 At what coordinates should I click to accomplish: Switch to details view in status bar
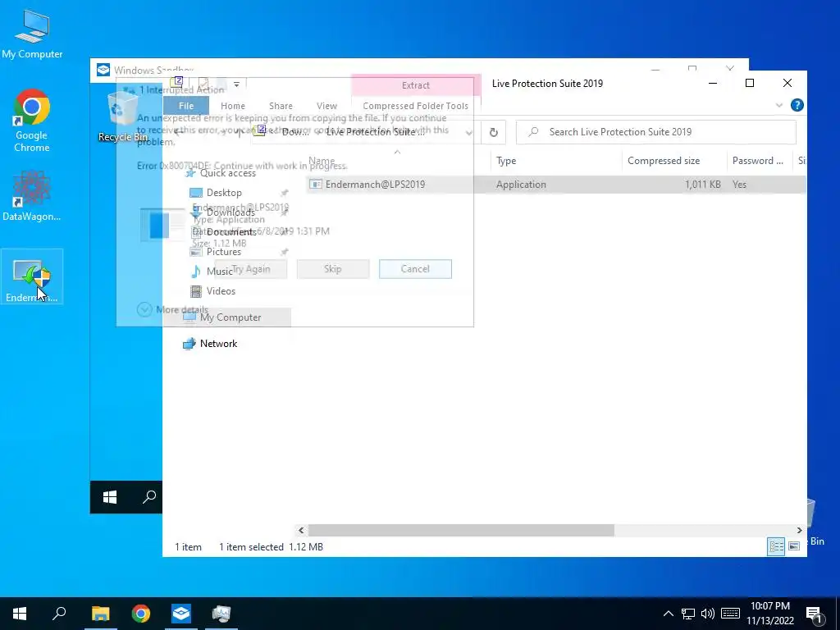click(x=776, y=546)
